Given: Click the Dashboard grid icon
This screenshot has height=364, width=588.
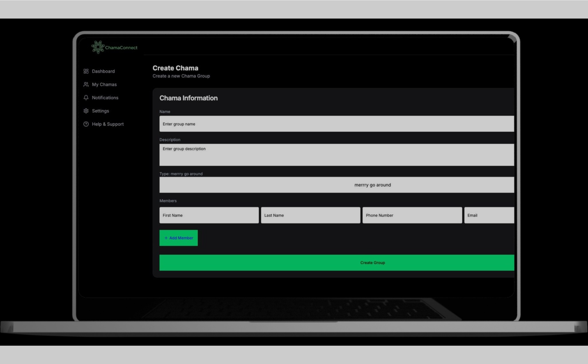Looking at the screenshot, I should (86, 71).
